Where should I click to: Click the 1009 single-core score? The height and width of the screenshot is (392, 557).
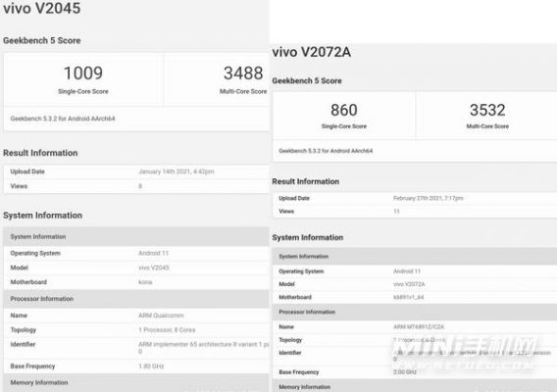83,73
